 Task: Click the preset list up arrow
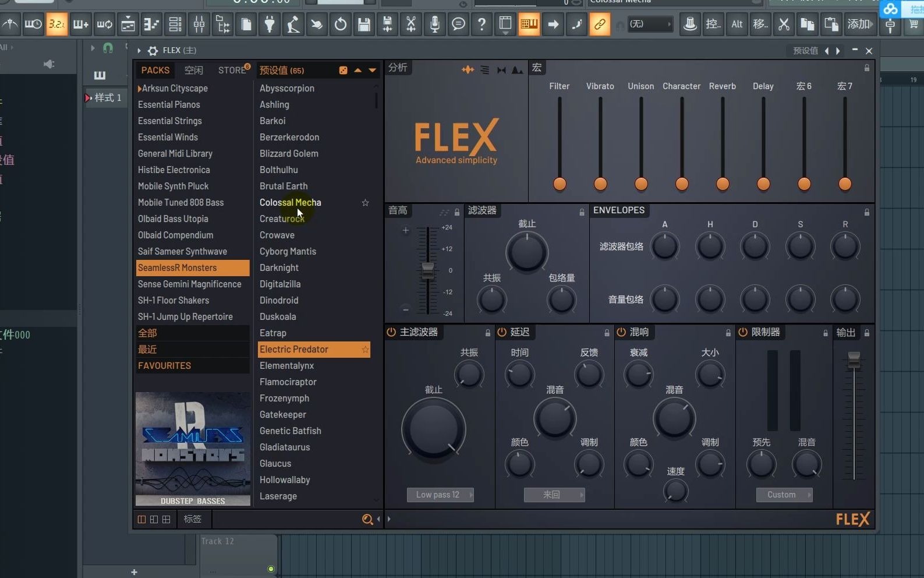[x=357, y=71]
